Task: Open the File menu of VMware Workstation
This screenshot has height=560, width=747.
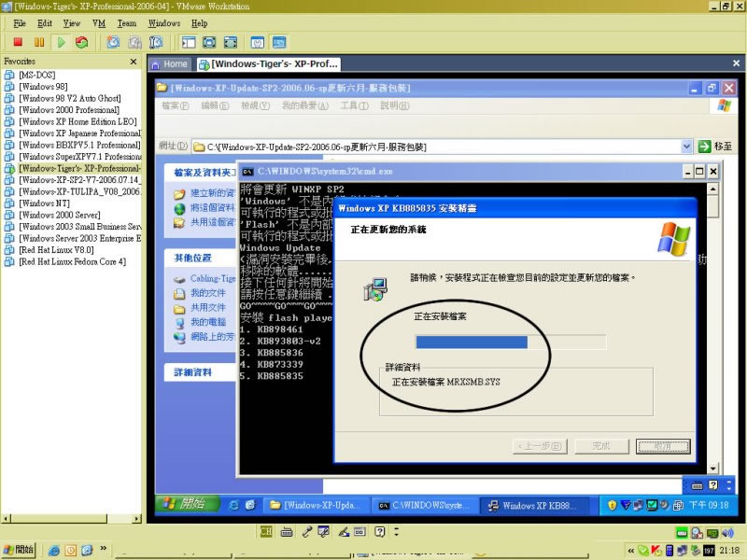Action: coord(20,23)
